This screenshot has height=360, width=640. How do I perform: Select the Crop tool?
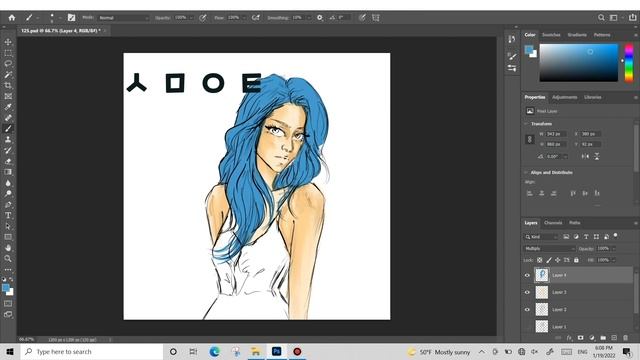8,85
